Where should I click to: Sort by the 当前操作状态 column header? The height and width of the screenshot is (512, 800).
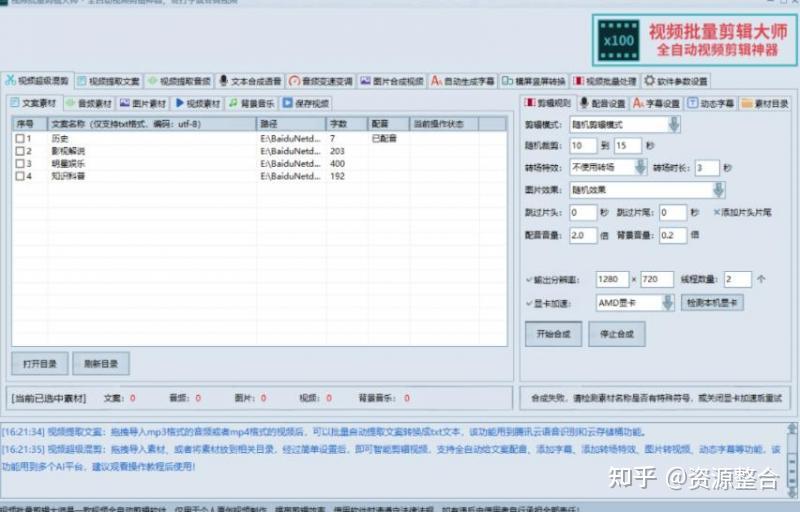444,124
